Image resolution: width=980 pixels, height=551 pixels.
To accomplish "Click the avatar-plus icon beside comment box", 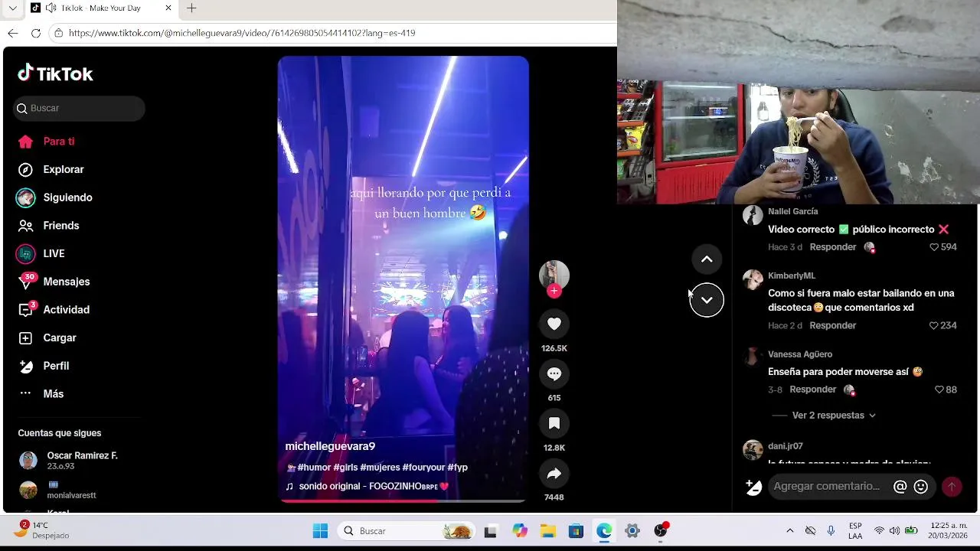I will pyautogui.click(x=753, y=487).
